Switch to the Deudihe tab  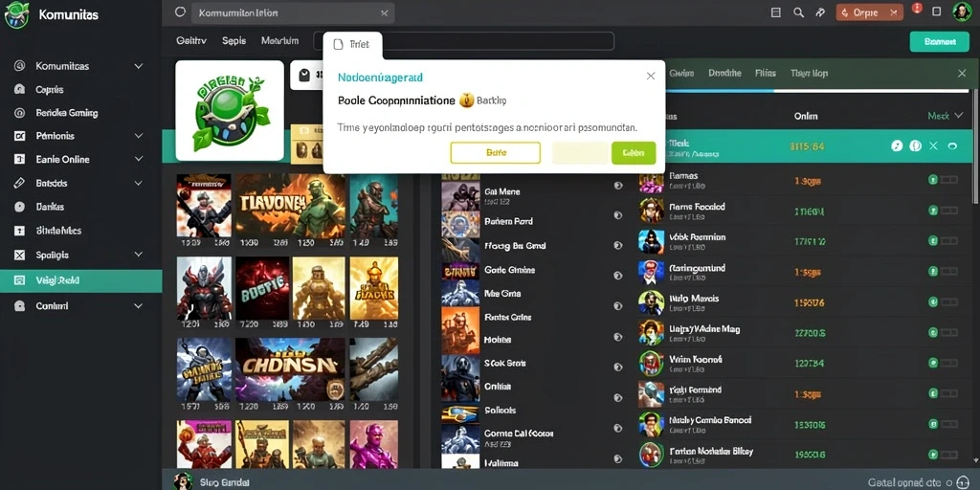pos(724,73)
